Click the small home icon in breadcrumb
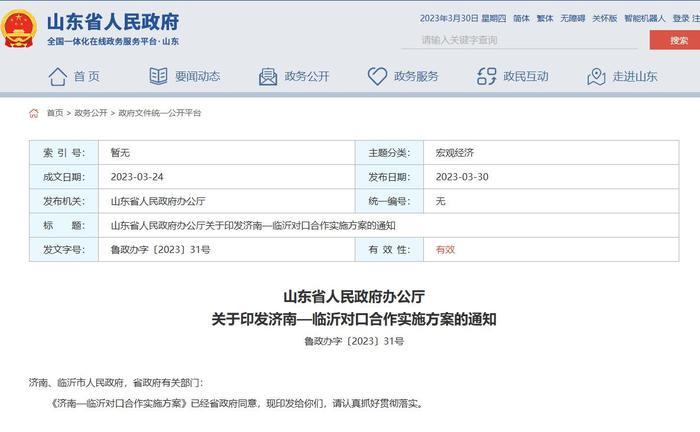The width and height of the screenshot is (700, 432). 34,113
